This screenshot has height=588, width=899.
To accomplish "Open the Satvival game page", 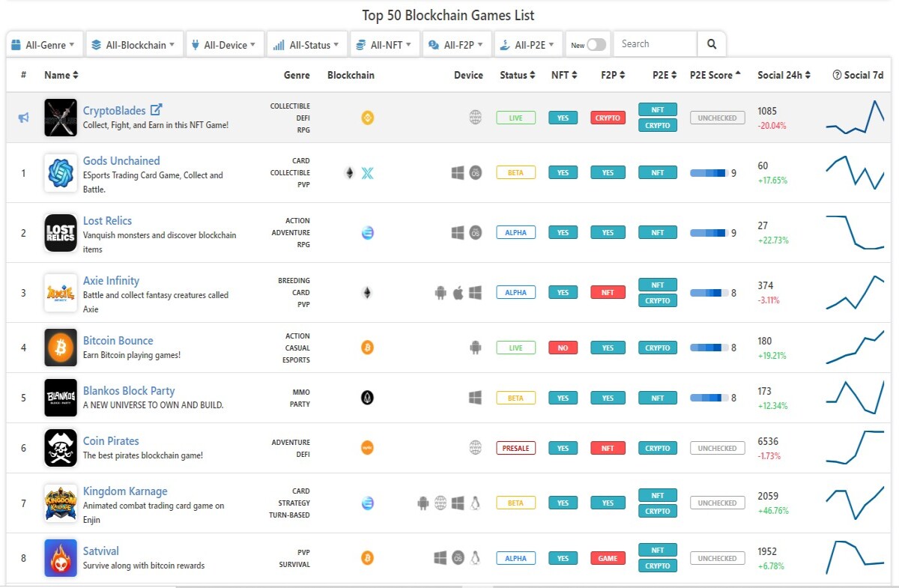I will coord(100,551).
